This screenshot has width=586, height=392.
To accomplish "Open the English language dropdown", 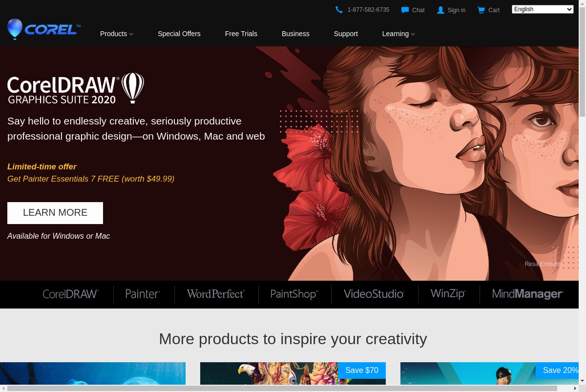I will coord(543,9).
